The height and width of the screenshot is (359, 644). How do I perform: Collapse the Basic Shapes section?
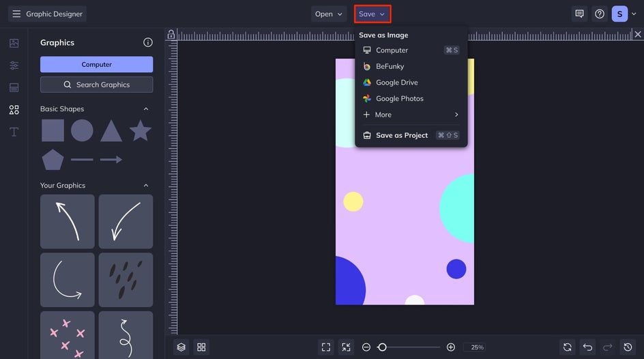[145, 109]
